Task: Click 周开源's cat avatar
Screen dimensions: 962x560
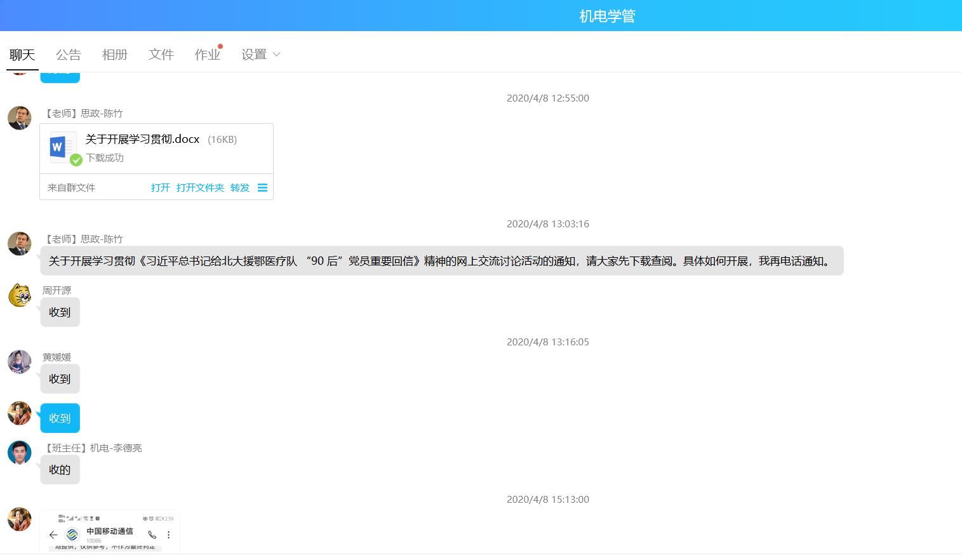Action: click(20, 295)
